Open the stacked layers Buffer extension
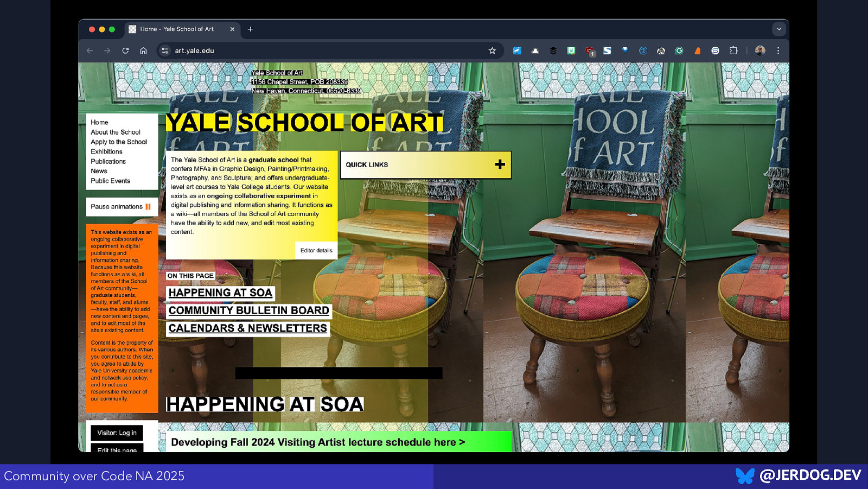The height and width of the screenshot is (489, 868). pos(553,50)
